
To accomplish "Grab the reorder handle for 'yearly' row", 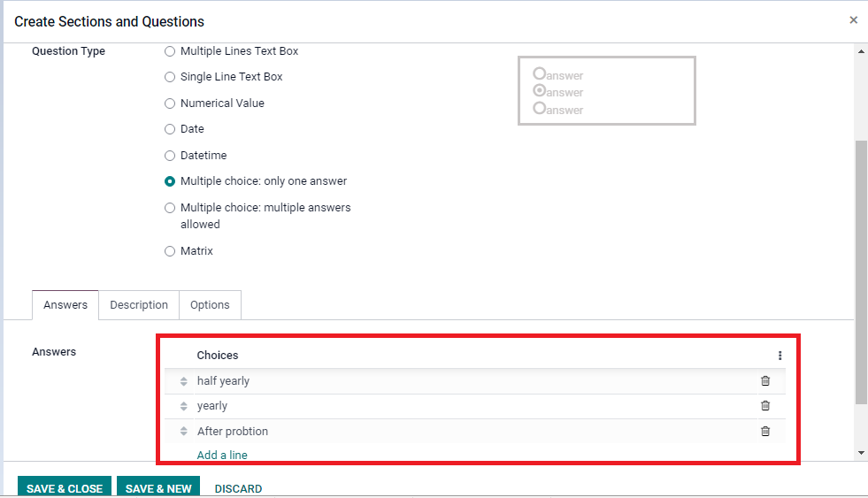I will (184, 406).
